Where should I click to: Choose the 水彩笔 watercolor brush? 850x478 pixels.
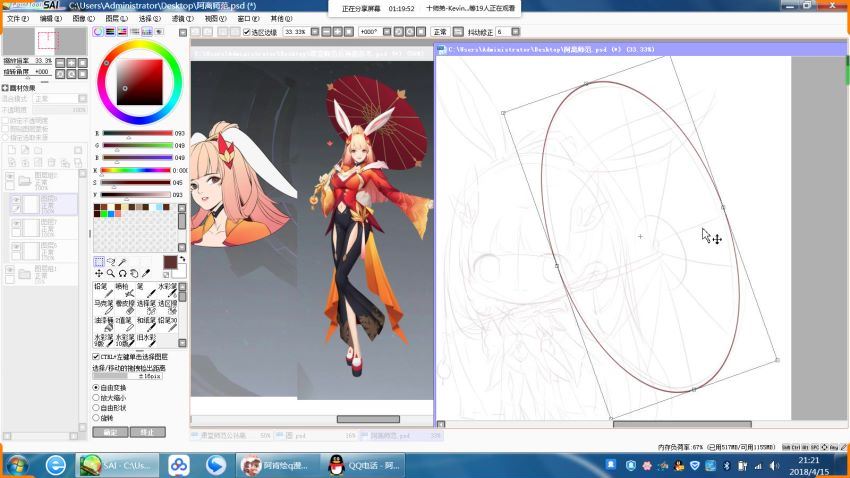[167, 290]
